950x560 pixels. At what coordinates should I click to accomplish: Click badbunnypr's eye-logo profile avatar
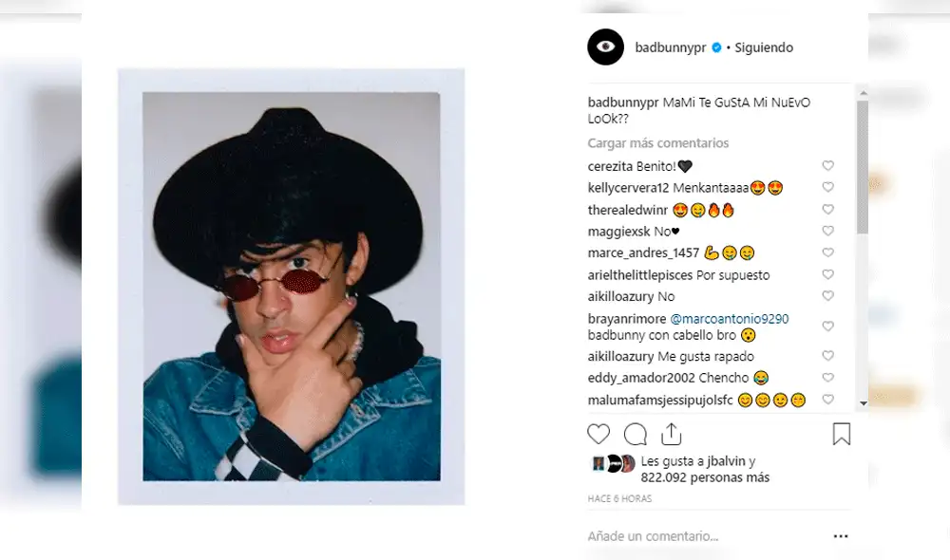click(605, 47)
